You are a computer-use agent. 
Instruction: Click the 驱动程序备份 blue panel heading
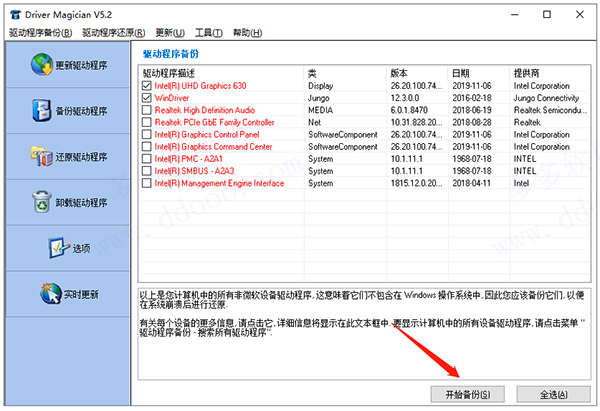[x=171, y=54]
